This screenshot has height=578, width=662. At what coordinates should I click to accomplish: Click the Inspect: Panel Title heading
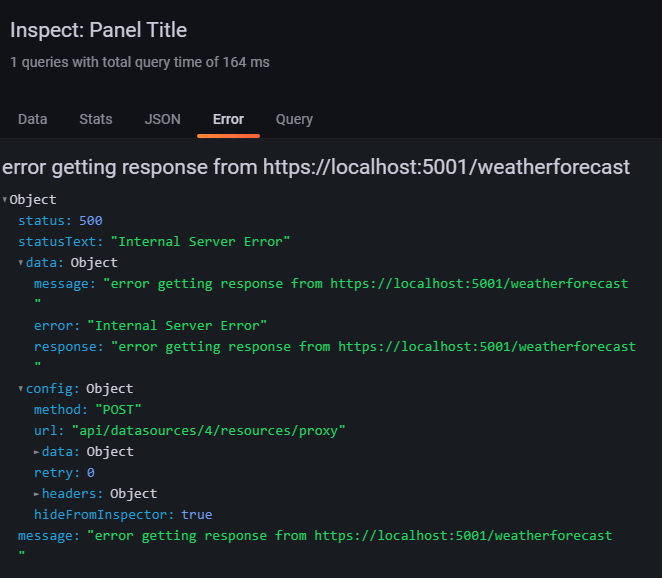click(x=98, y=30)
